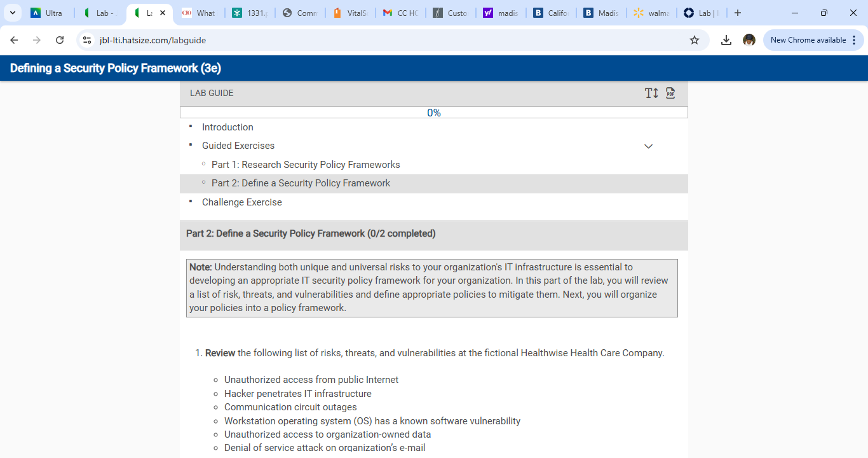The height and width of the screenshot is (458, 868).
Task: Open Part 1: Research Security Policy Frameworks
Action: [306, 165]
